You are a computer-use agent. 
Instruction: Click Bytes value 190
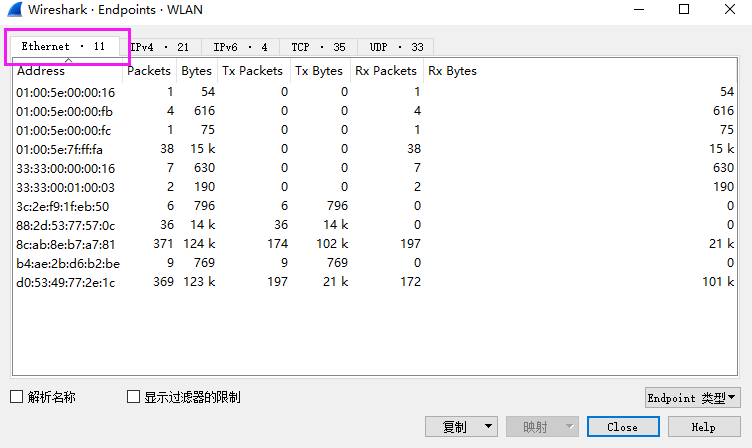[x=204, y=187]
